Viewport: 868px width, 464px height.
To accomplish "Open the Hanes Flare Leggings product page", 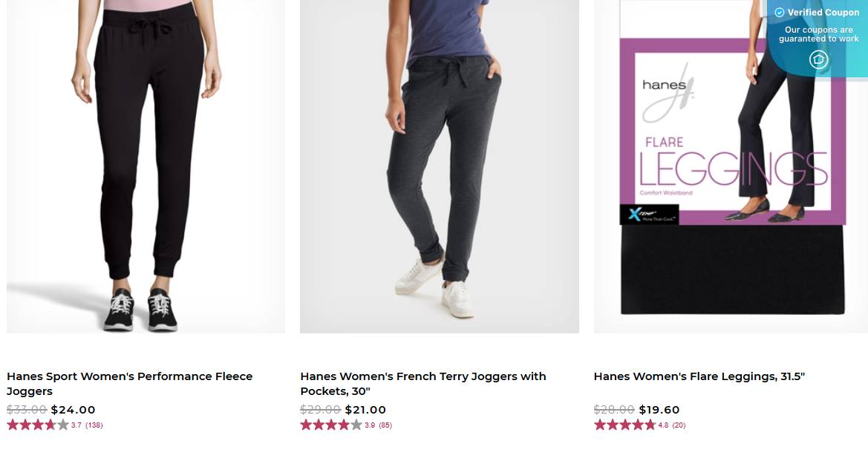I will point(699,376).
